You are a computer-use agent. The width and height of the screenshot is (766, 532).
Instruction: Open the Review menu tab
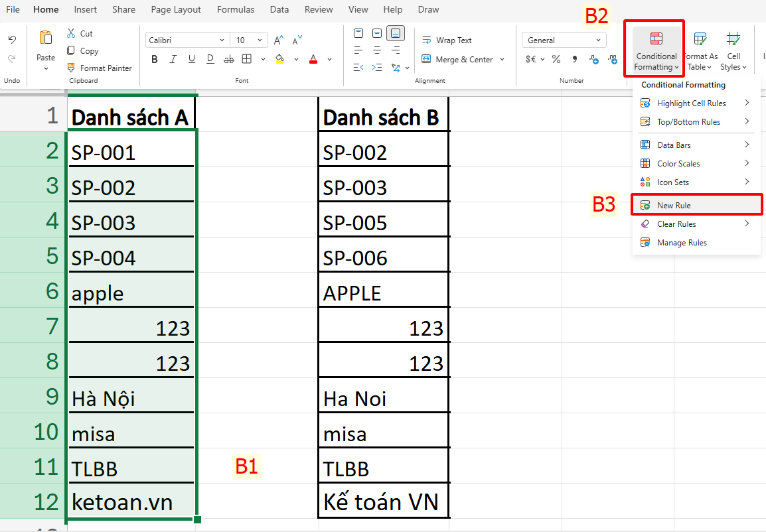point(318,9)
